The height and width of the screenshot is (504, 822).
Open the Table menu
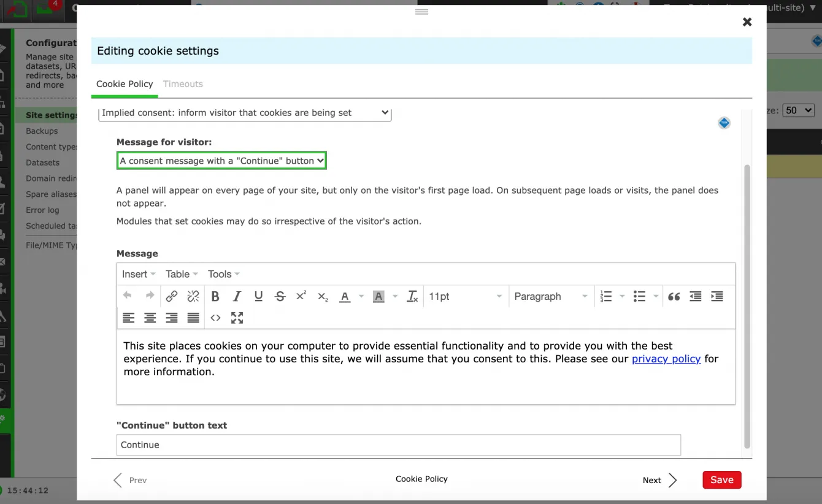[182, 274]
